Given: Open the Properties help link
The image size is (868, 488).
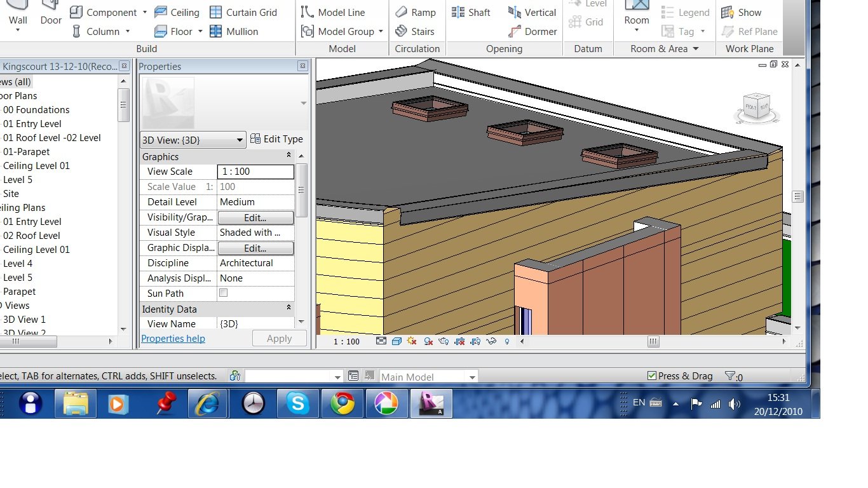Looking at the screenshot, I should coord(173,339).
